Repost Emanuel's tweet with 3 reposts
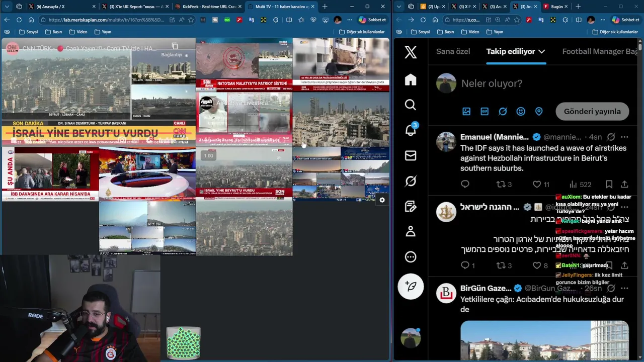Image resolution: width=644 pixels, height=362 pixels. point(504,185)
